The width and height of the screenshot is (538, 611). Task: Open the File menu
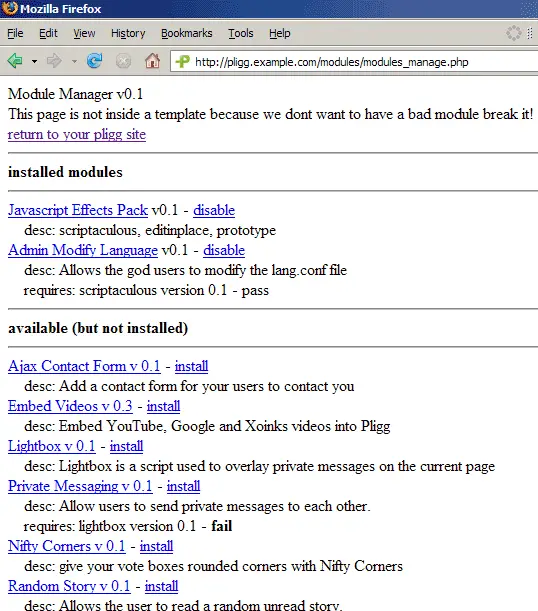coord(15,34)
